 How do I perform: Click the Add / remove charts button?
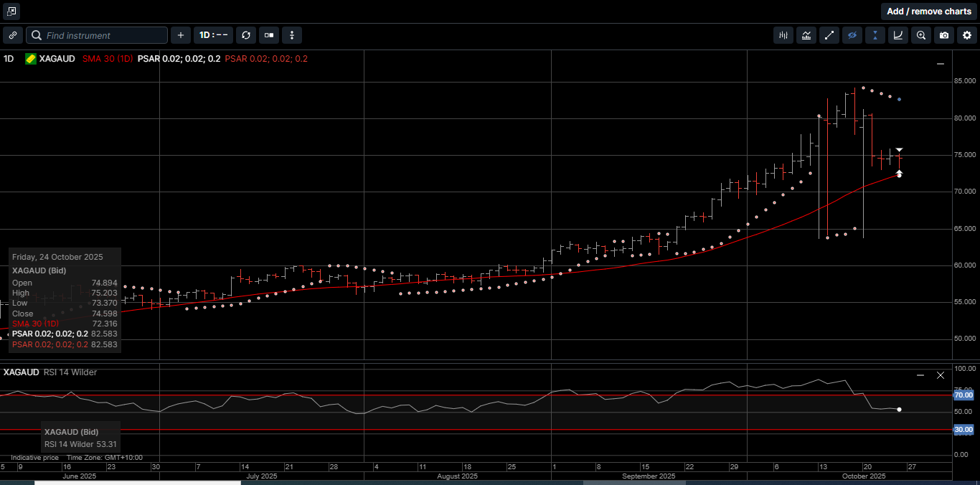pyautogui.click(x=928, y=11)
